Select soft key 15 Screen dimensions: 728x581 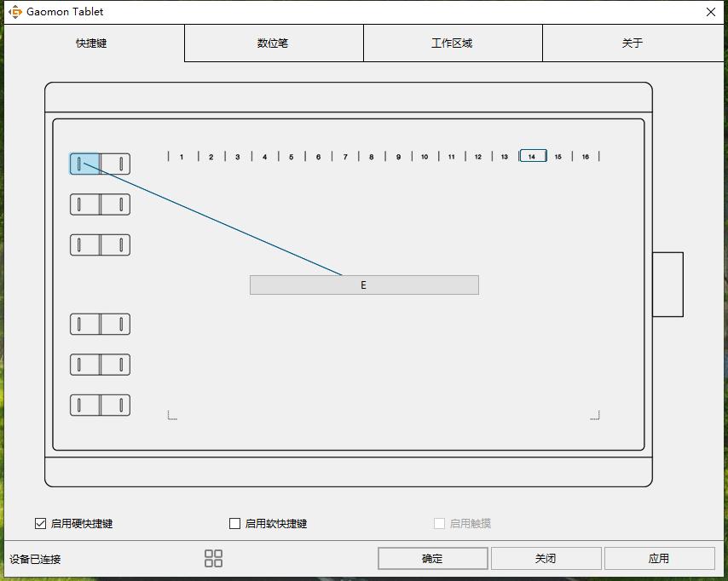(558, 157)
